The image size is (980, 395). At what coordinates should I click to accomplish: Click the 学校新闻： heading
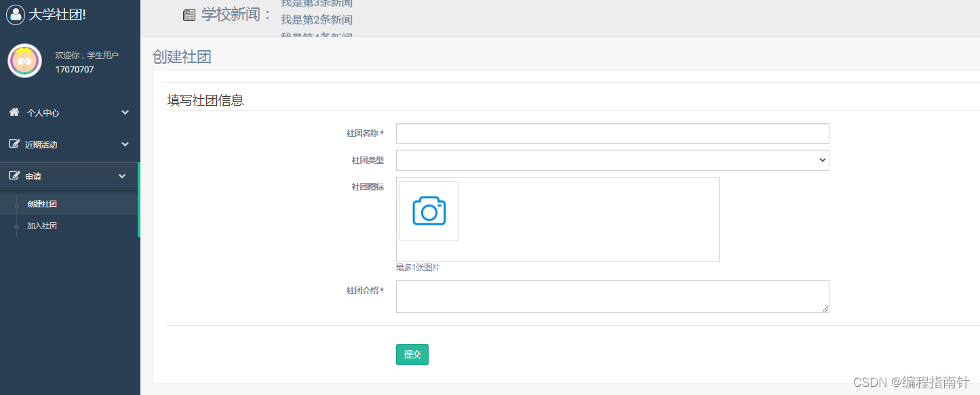click(237, 15)
